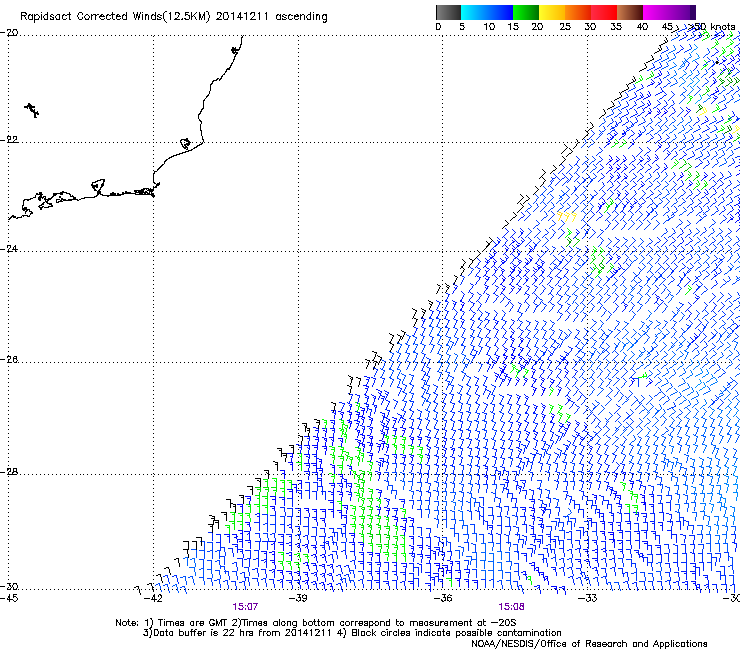Click the purple '15:07' swath time marker
This screenshot has width=740, height=650.
tap(245, 606)
